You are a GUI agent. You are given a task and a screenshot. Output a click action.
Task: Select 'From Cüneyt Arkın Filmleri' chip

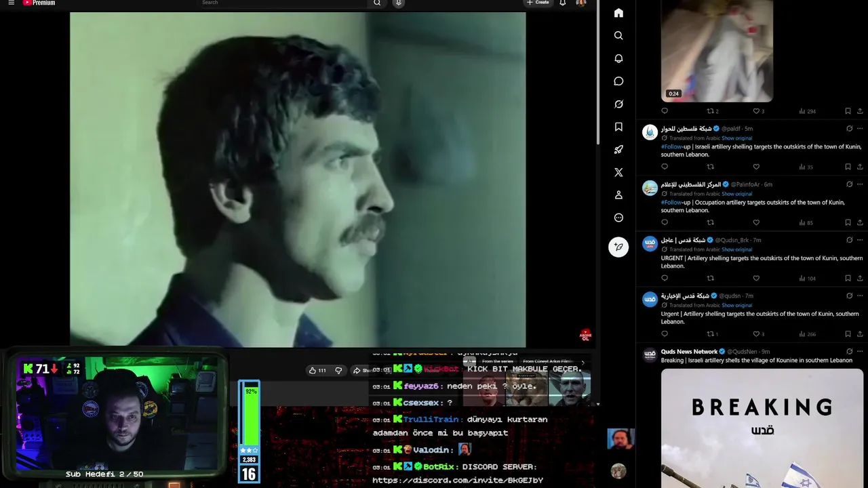point(547,362)
